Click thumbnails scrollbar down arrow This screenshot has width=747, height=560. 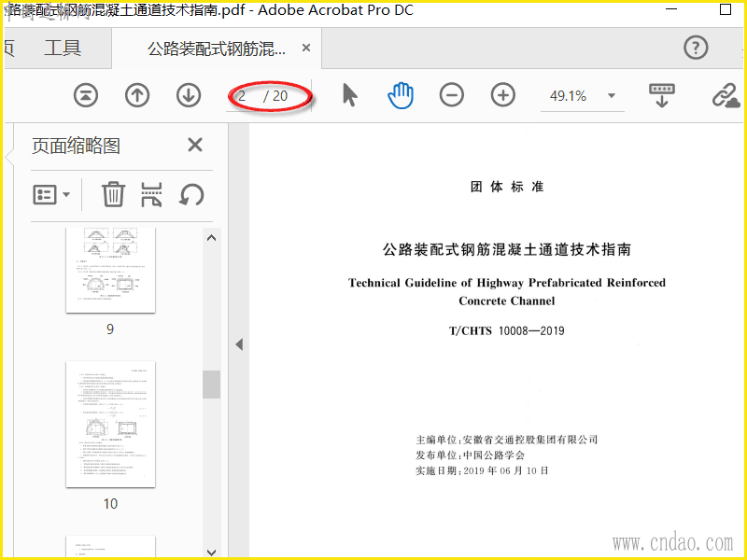(212, 553)
